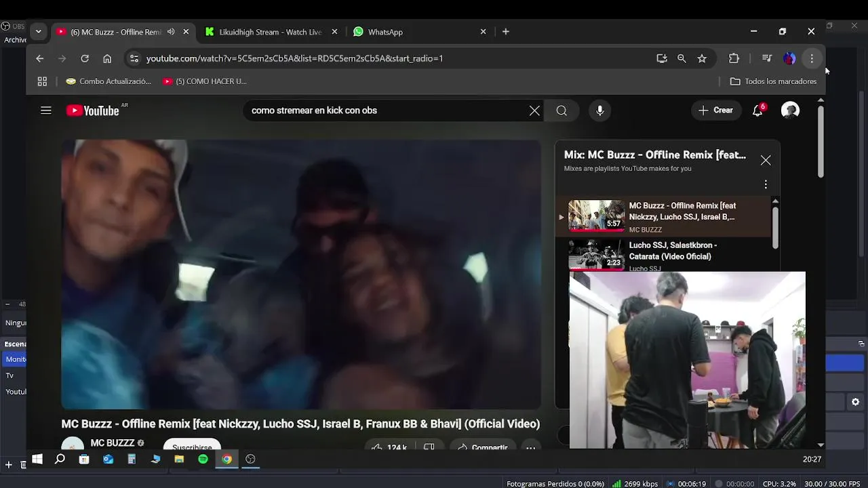Open Chrome home page button
Screen dimensions: 868x488
click(x=107, y=58)
